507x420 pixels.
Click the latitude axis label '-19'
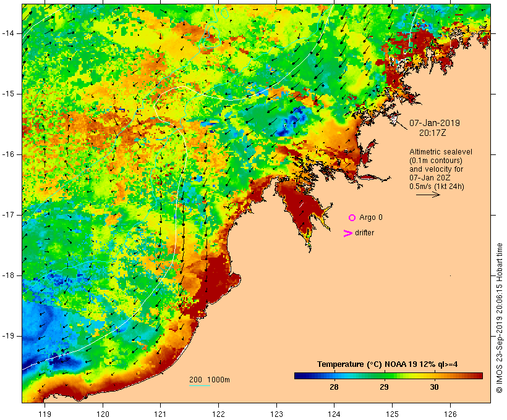point(8,336)
